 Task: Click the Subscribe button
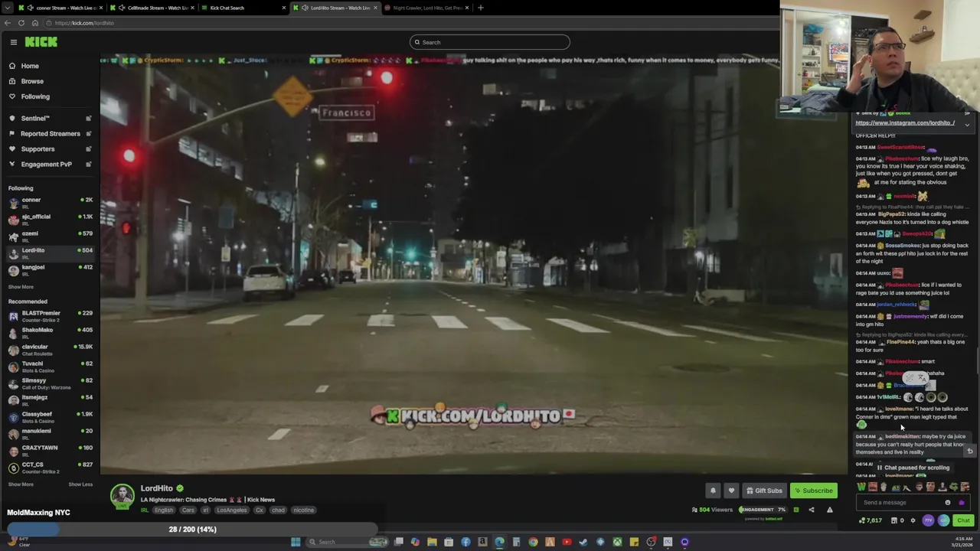pyautogui.click(x=813, y=491)
